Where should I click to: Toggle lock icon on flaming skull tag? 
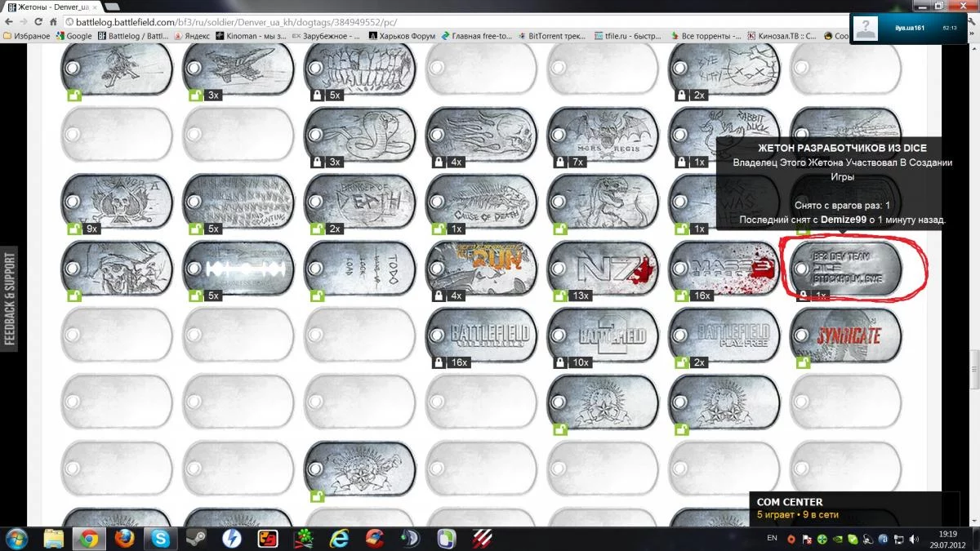point(439,162)
